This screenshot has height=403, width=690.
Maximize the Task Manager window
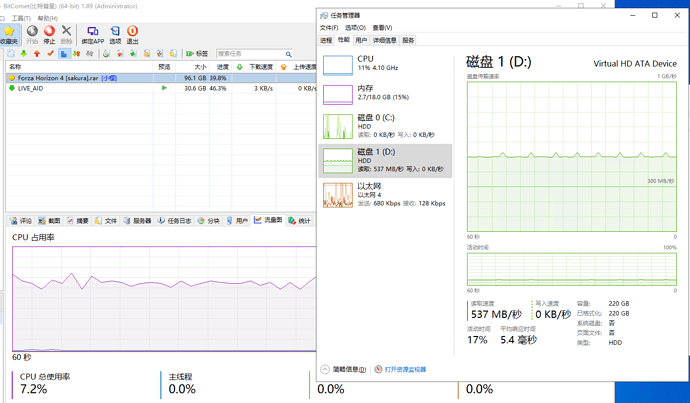pos(655,15)
